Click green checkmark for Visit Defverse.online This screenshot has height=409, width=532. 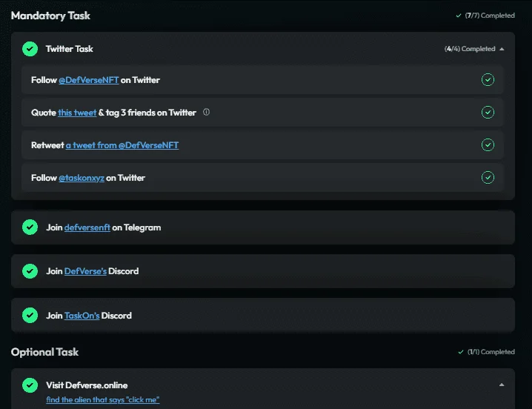tap(30, 385)
